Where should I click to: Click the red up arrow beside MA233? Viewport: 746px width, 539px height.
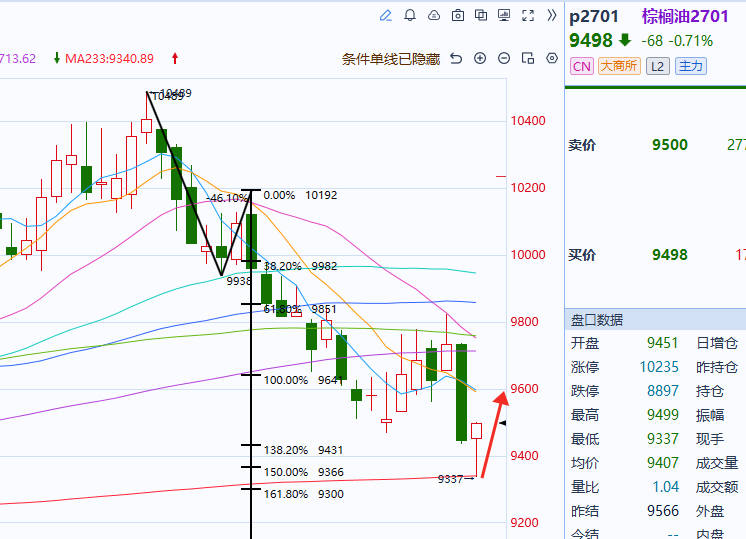pos(175,59)
